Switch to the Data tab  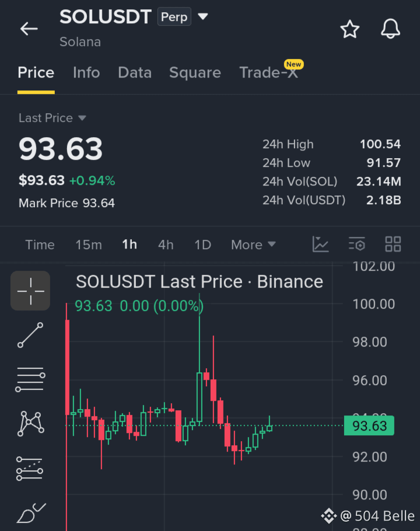point(135,72)
